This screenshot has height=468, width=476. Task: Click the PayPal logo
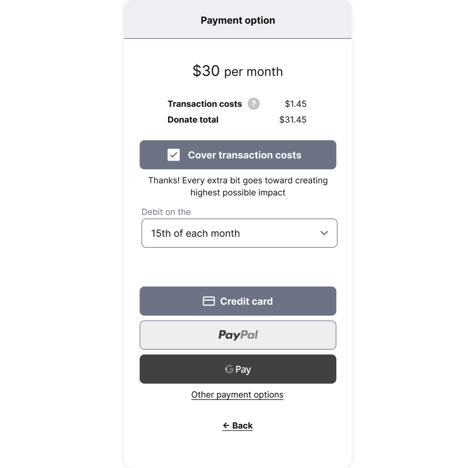click(x=238, y=335)
